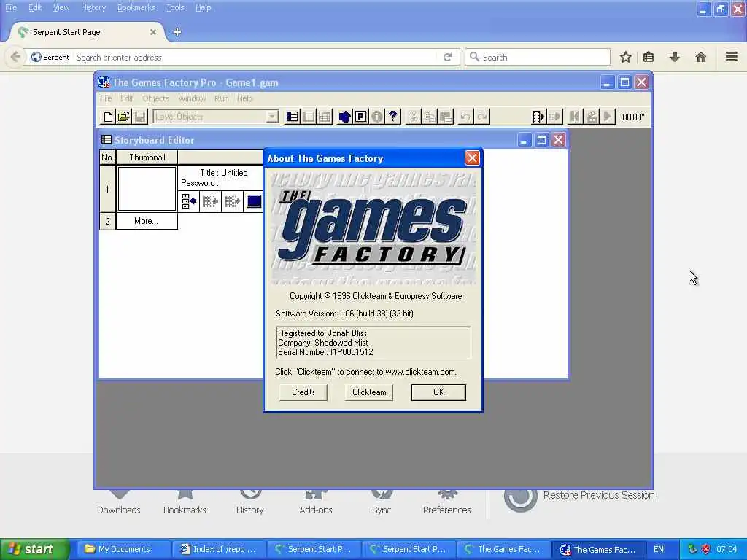The width and height of the screenshot is (747, 560).
Task: Open the browser History menu
Action: 93,7
